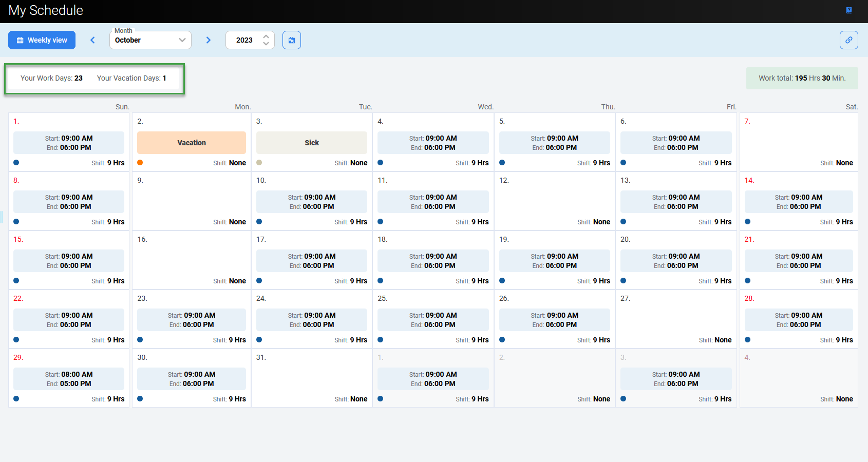Open the shift on Saturday October 14
868x462 pixels.
pyautogui.click(x=798, y=202)
